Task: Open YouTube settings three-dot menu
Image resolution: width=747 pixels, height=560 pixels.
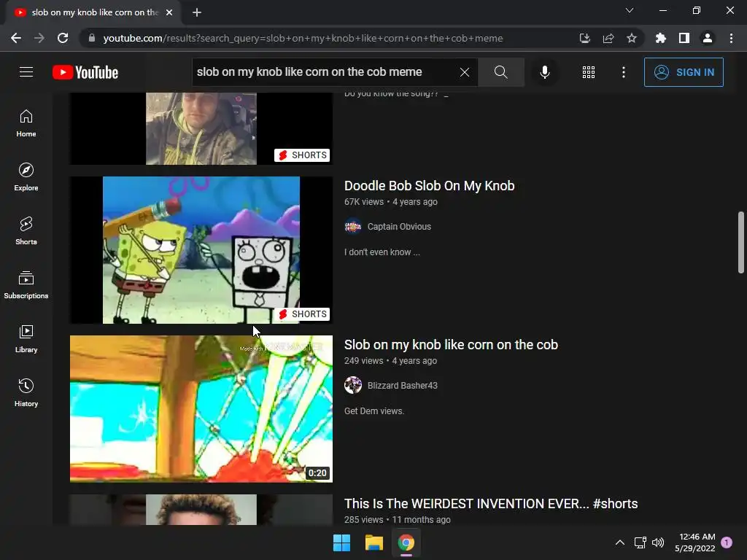Action: pyautogui.click(x=624, y=72)
